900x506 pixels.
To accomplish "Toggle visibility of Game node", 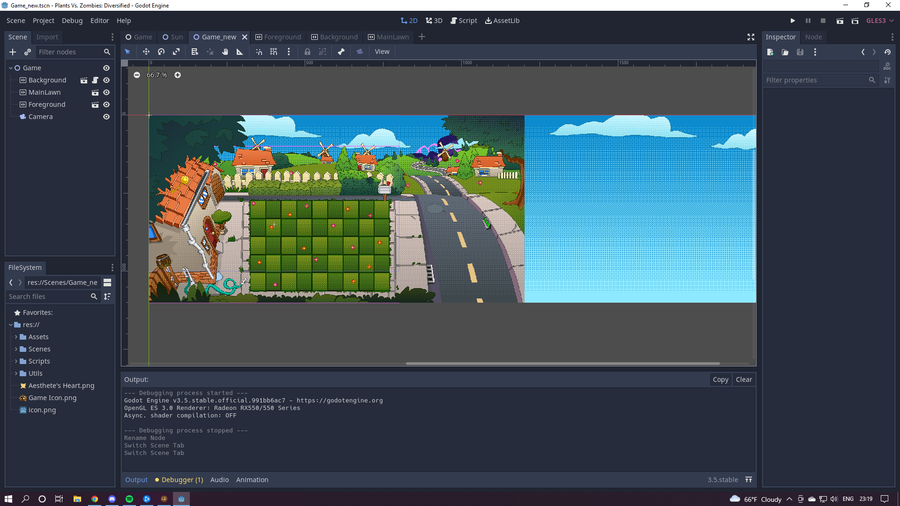I will pos(106,68).
